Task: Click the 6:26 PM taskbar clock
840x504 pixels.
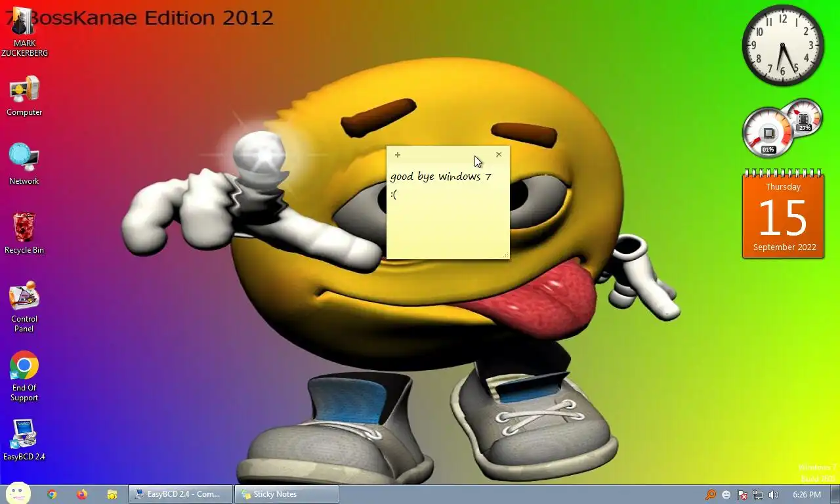Action: tap(807, 495)
